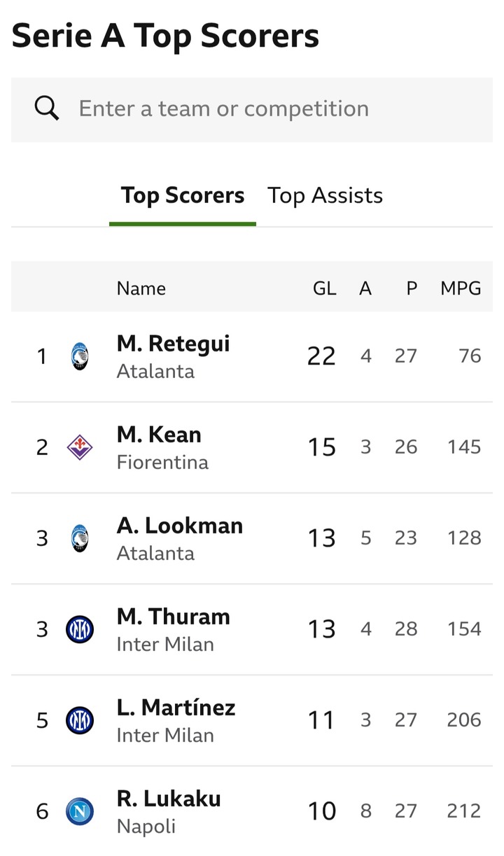Open M. Kean player name
Viewport: 504px width, 856px height.
click(x=159, y=435)
